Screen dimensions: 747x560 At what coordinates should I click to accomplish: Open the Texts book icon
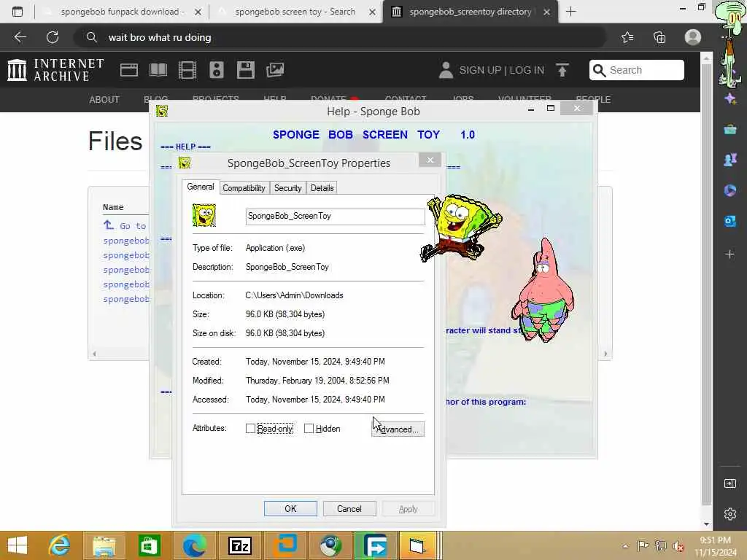(x=158, y=70)
